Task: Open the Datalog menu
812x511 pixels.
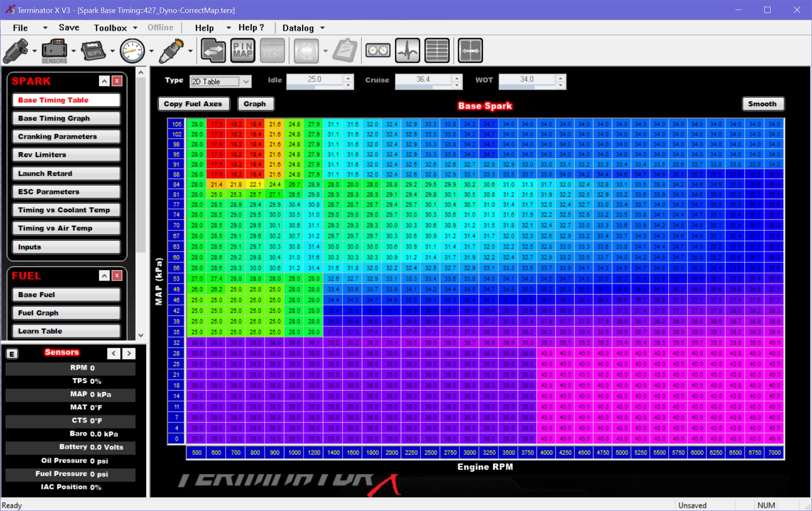Action: [298, 28]
